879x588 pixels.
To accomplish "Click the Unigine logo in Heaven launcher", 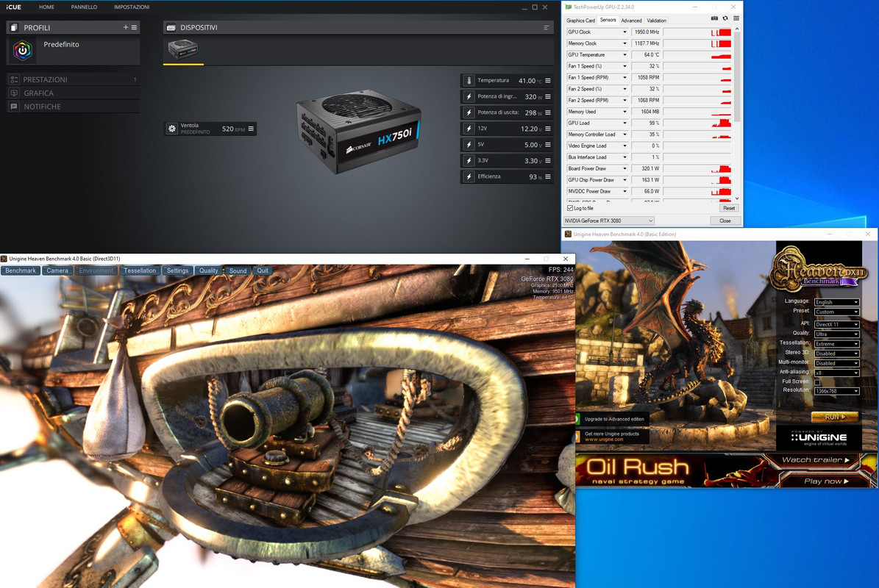I will (819, 438).
